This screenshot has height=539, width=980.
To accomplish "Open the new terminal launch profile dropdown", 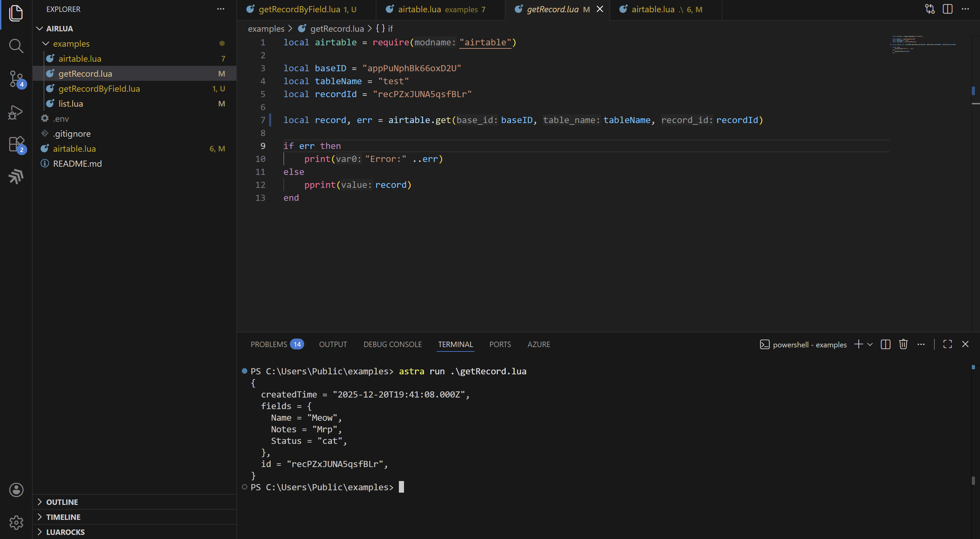I will coord(870,344).
